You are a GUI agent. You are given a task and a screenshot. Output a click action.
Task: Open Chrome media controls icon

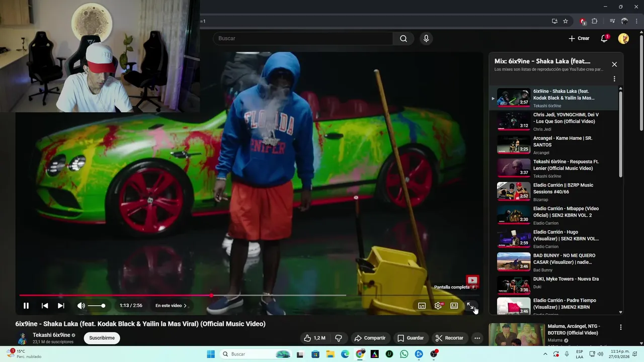pos(612,21)
